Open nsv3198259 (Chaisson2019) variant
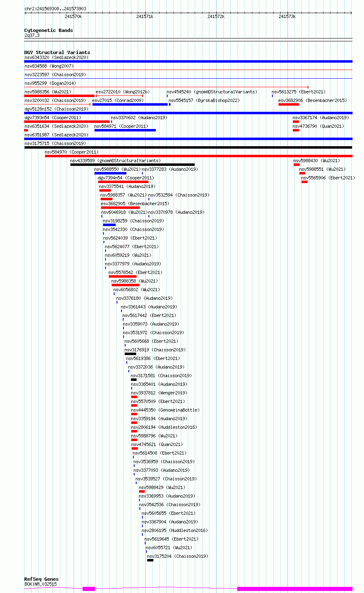This screenshot has height=593, width=364. coord(133,221)
